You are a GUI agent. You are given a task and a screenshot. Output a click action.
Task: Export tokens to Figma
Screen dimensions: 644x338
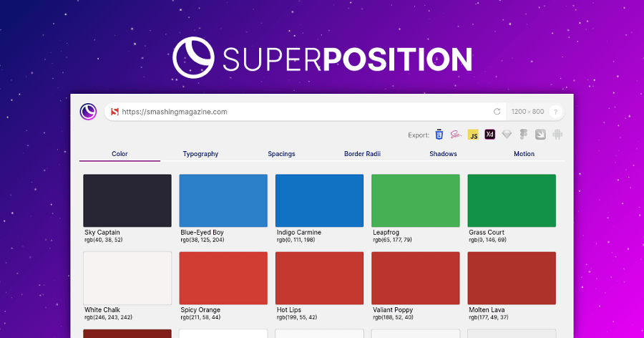(524, 135)
